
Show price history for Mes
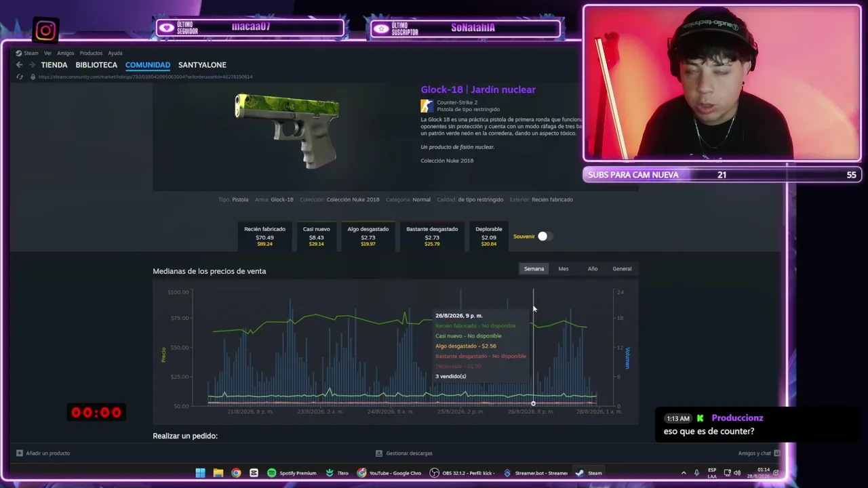[x=564, y=269]
